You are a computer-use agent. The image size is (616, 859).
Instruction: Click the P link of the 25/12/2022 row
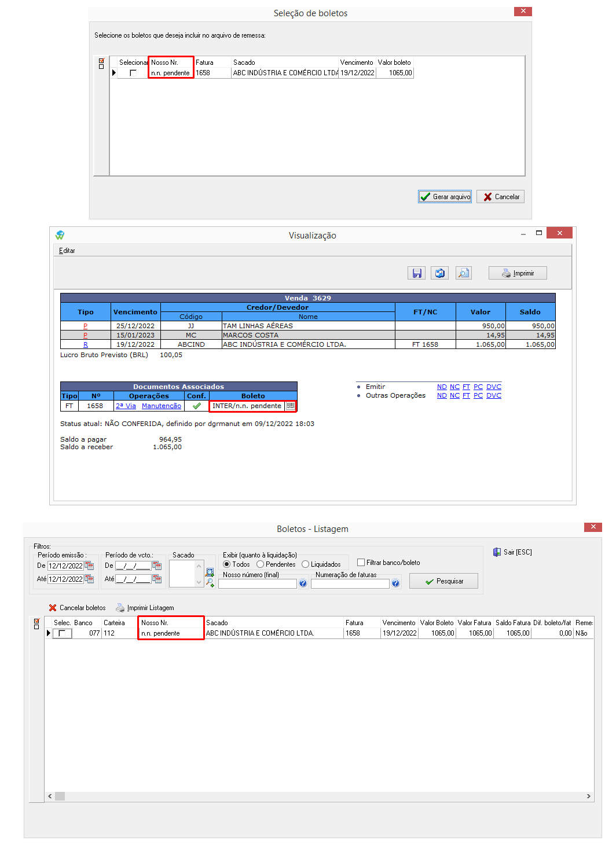tap(85, 326)
